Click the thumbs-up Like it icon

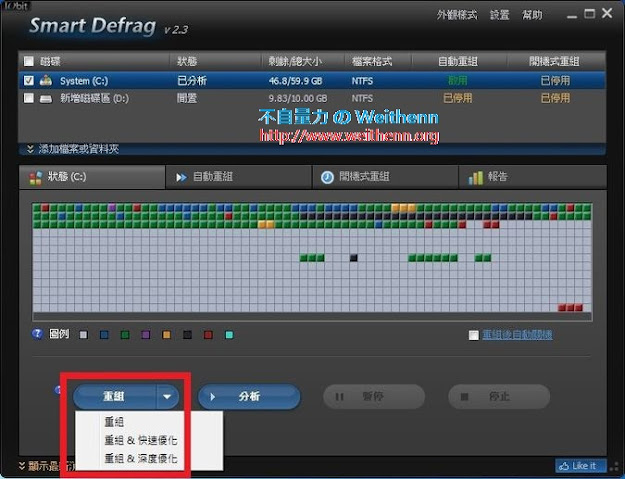(564, 465)
